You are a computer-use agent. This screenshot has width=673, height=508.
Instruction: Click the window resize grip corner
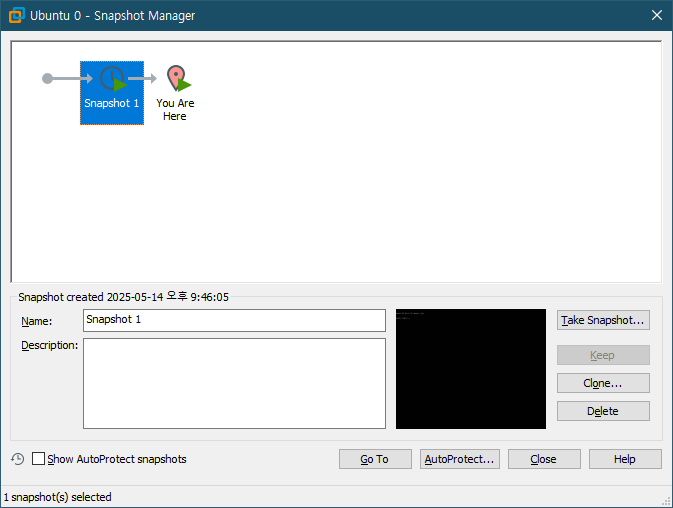[x=666, y=501]
